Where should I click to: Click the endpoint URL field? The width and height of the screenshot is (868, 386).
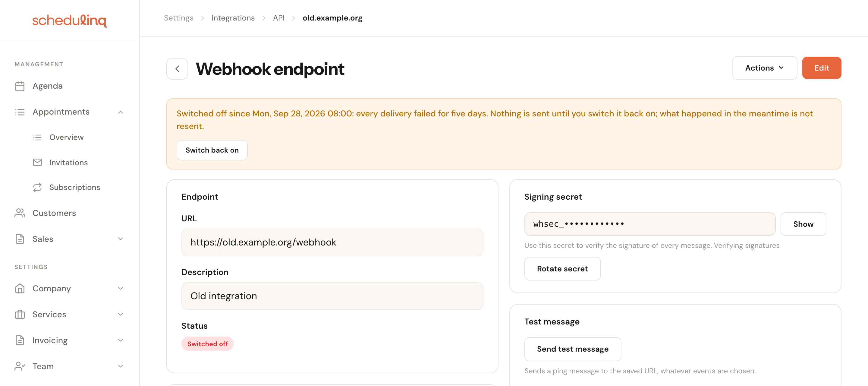pos(332,242)
